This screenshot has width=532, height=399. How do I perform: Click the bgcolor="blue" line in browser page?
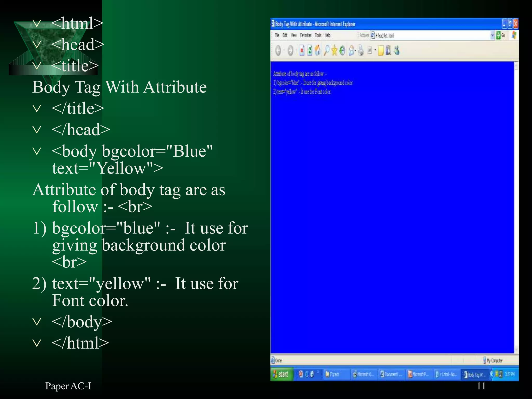tap(313, 83)
